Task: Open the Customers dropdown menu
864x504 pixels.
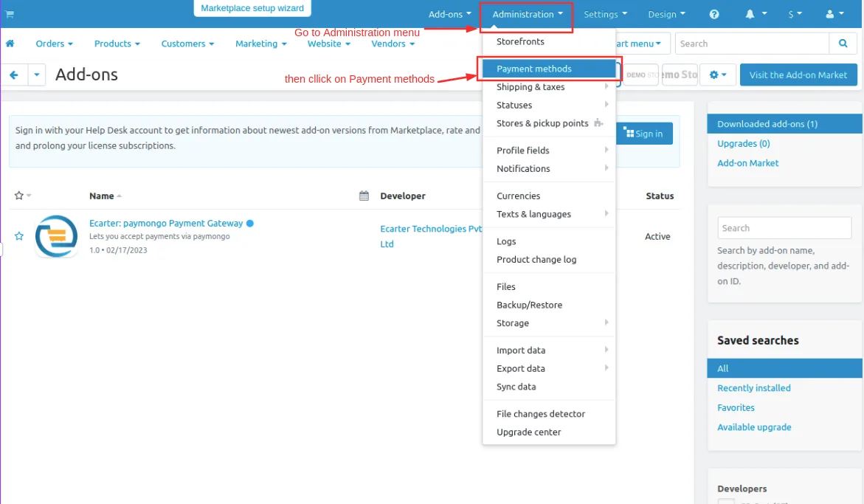Action: (x=187, y=44)
